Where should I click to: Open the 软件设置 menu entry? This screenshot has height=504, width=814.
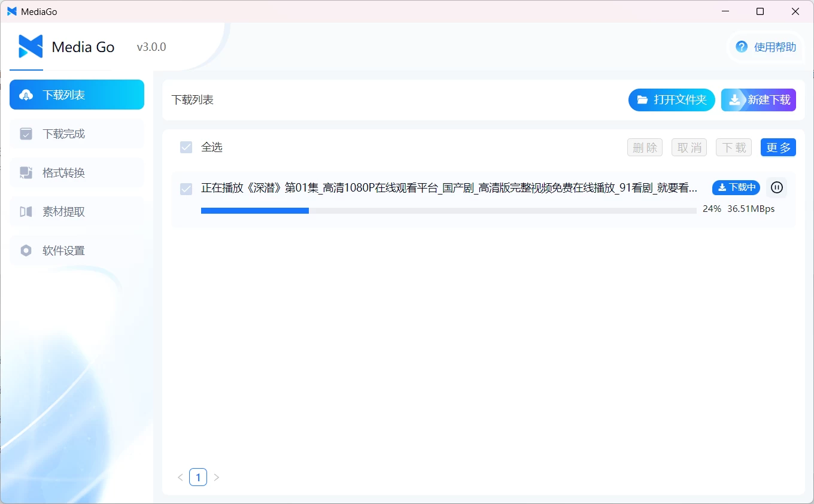77,250
